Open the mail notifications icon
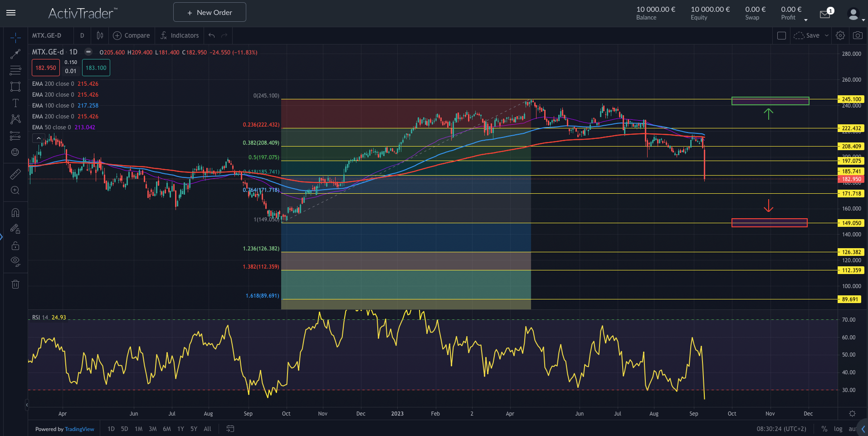 [x=825, y=15]
